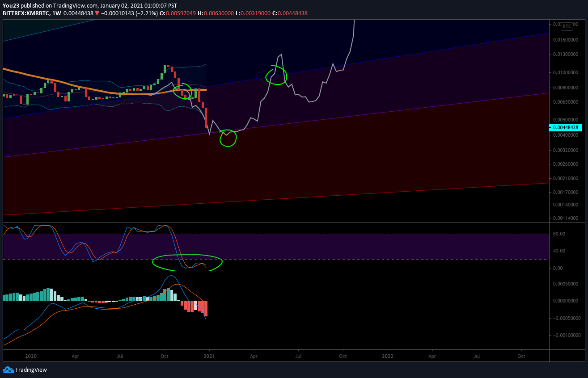Click price axis label 0.00114000
This screenshot has height=378, width=588.
(566, 218)
